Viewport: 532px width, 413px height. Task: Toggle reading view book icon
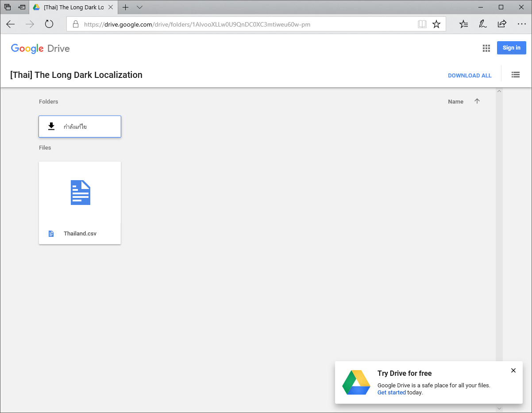point(422,24)
